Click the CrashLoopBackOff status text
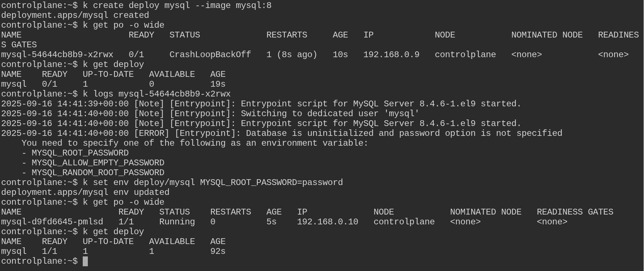Image resolution: width=644 pixels, height=271 pixels. (x=210, y=55)
